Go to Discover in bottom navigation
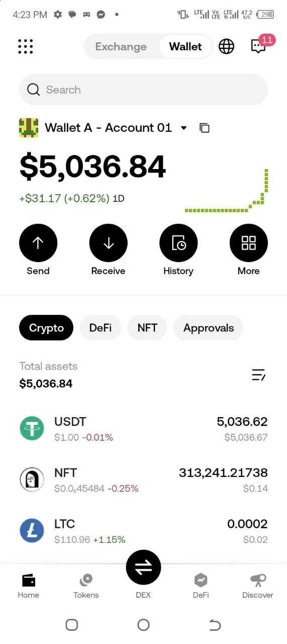 pyautogui.click(x=258, y=587)
